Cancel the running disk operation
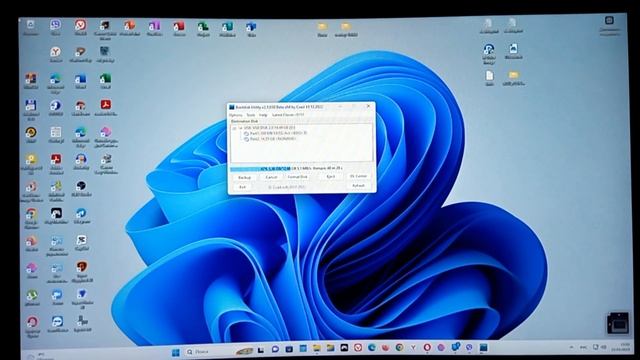640x360 pixels. 271,178
